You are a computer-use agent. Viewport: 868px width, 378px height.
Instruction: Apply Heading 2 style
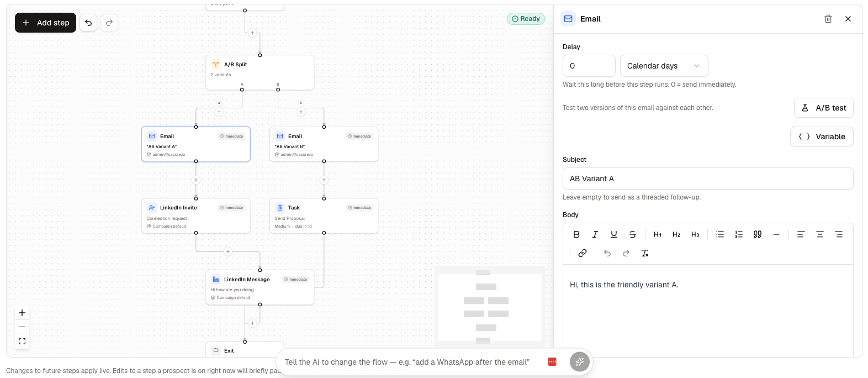pyautogui.click(x=676, y=234)
